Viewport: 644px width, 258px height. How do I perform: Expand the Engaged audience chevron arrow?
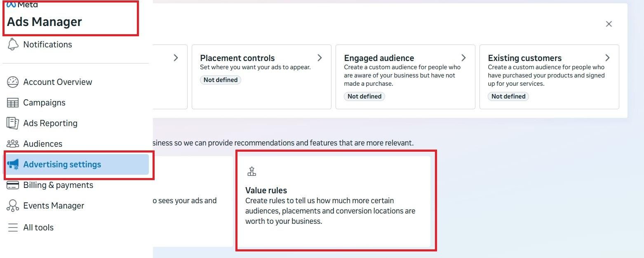point(463,58)
